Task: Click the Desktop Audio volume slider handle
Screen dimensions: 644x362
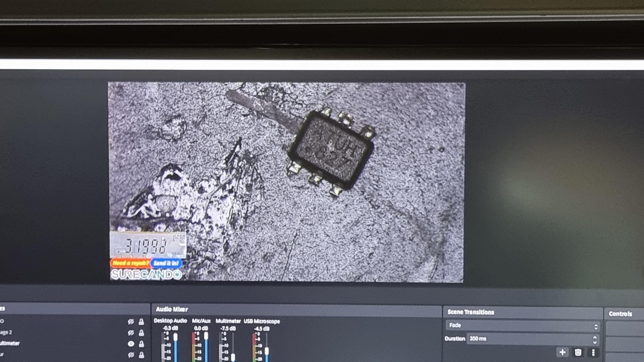Action: click(x=176, y=337)
